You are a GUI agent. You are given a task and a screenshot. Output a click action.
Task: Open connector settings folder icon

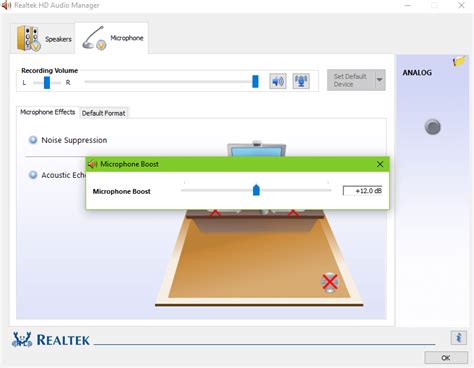(x=459, y=61)
